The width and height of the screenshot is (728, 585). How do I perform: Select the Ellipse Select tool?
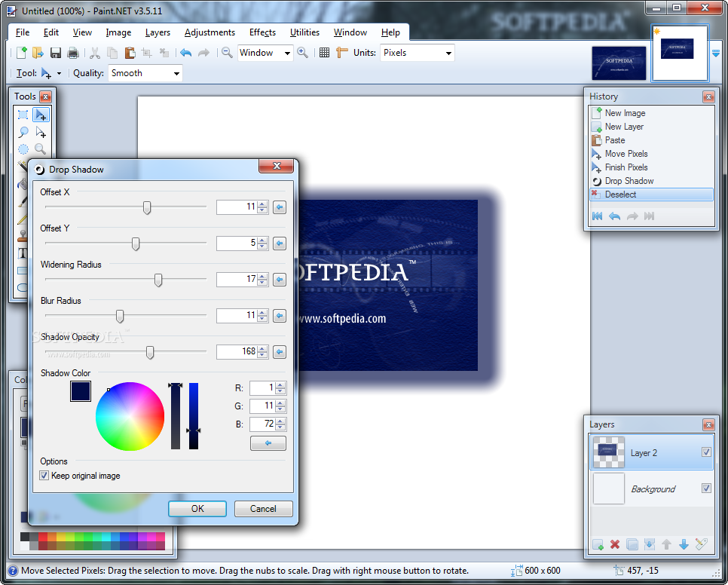pyautogui.click(x=23, y=149)
